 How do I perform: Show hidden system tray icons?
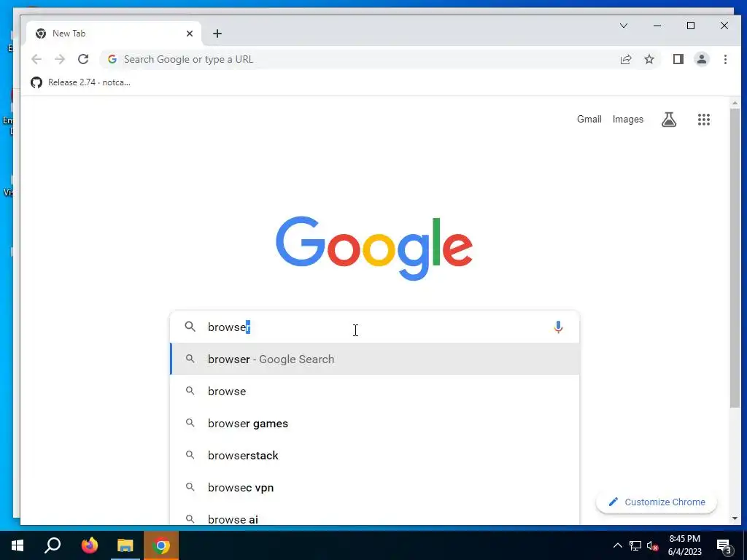click(617, 545)
